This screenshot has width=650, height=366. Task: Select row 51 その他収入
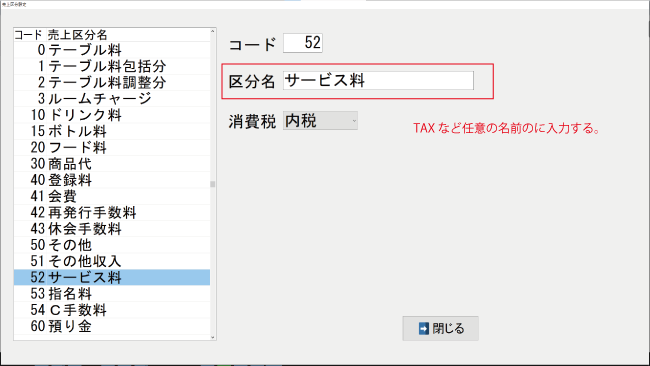point(112,261)
